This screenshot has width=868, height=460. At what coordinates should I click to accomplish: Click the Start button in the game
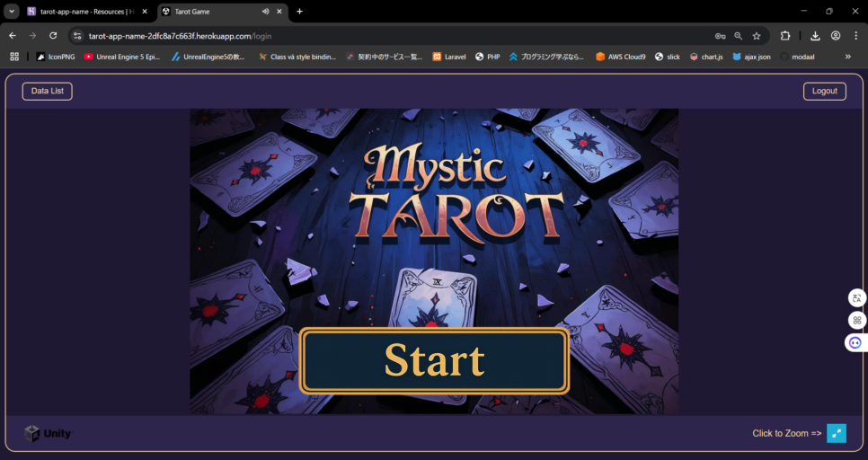click(434, 360)
